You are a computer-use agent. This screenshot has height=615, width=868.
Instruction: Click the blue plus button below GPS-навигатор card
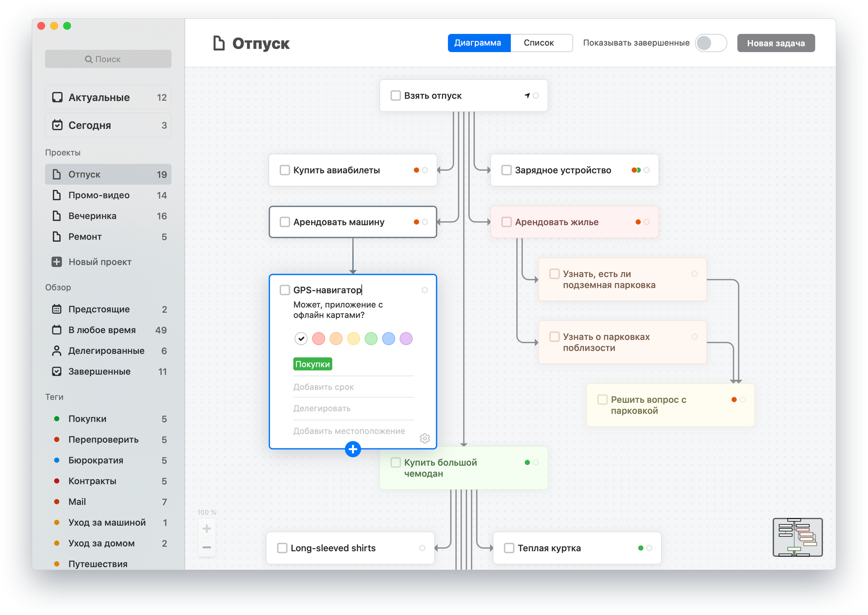[x=353, y=449]
